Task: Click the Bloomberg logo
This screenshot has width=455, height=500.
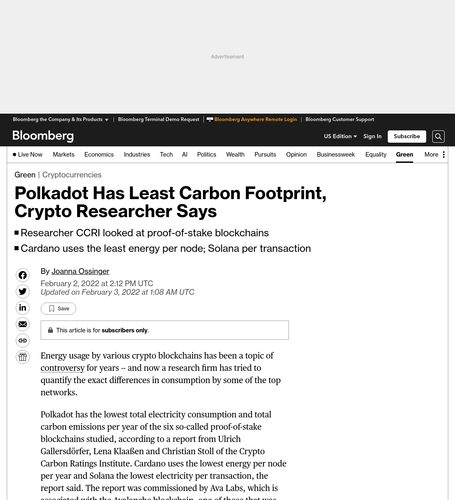Action: pos(43,136)
